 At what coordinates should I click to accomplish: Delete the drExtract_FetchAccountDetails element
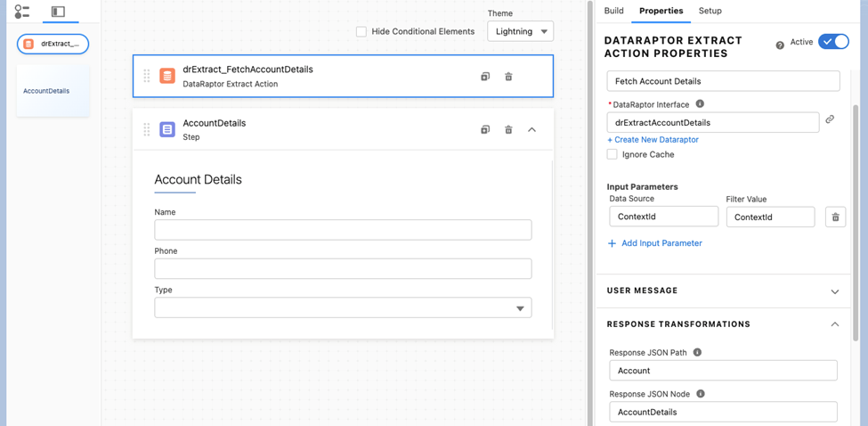tap(508, 77)
